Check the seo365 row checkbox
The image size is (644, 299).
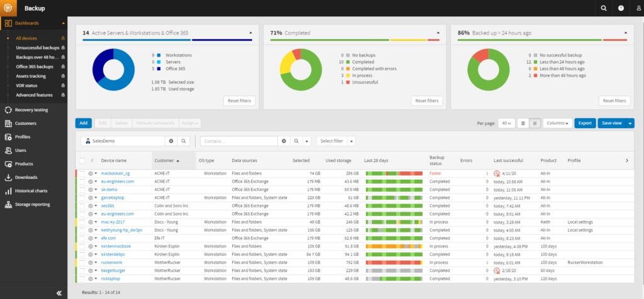pyautogui.click(x=82, y=206)
